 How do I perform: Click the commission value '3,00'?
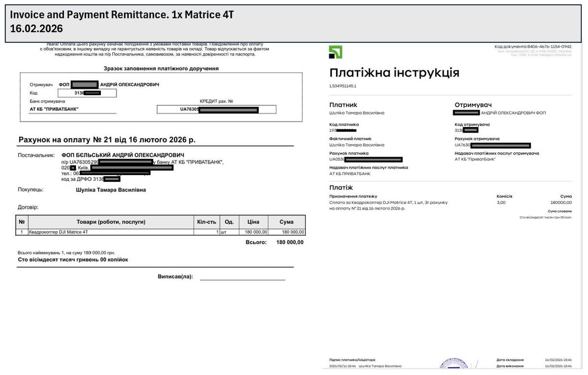[501, 202]
